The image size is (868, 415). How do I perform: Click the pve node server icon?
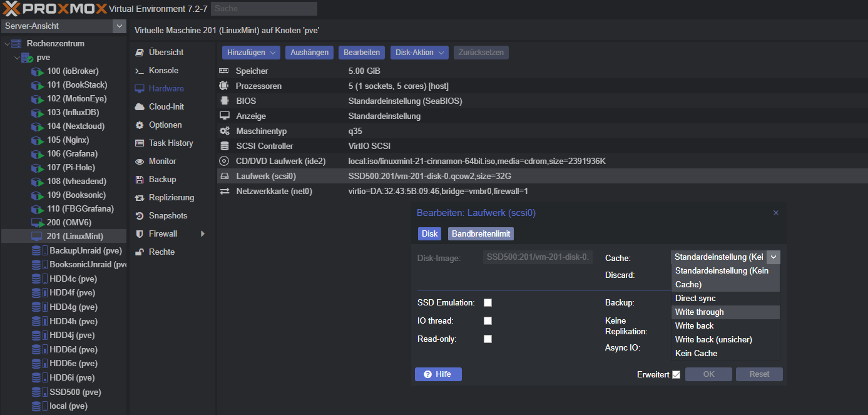(27, 58)
